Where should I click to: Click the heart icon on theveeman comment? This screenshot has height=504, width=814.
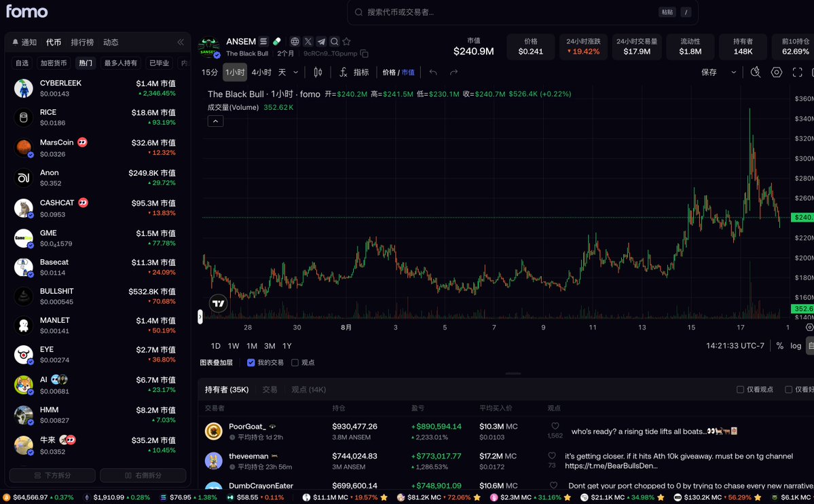point(552,456)
